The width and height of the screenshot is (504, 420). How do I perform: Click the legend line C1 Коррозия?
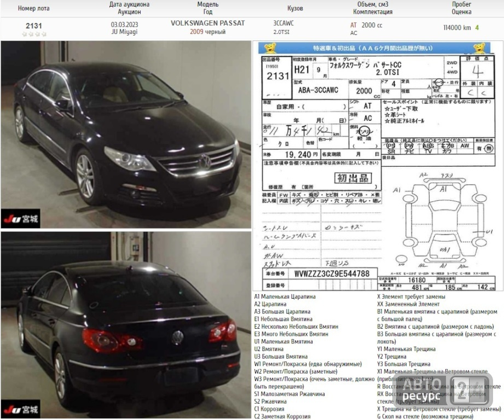click(x=269, y=409)
